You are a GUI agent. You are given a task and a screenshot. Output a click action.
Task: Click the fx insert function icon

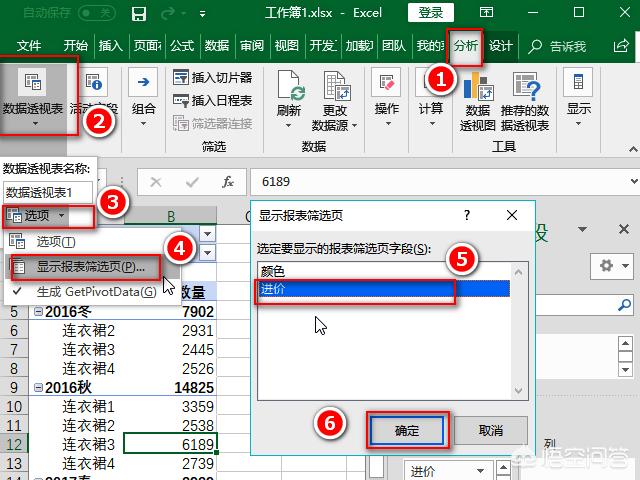coord(228,182)
